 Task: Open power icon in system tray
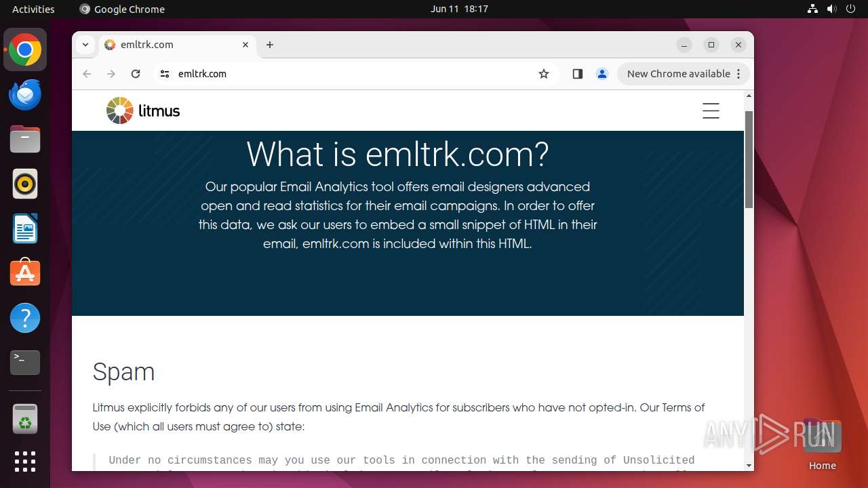coord(851,9)
